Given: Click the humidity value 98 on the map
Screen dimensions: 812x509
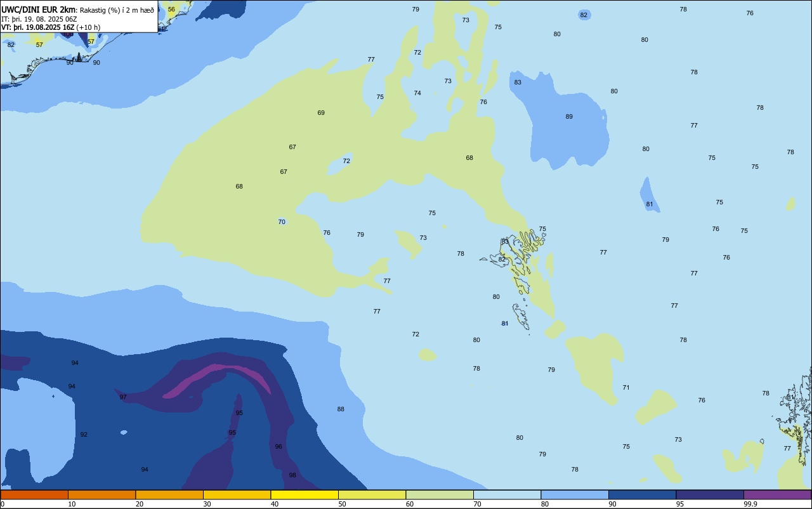Looking at the screenshot, I should pyautogui.click(x=292, y=475).
